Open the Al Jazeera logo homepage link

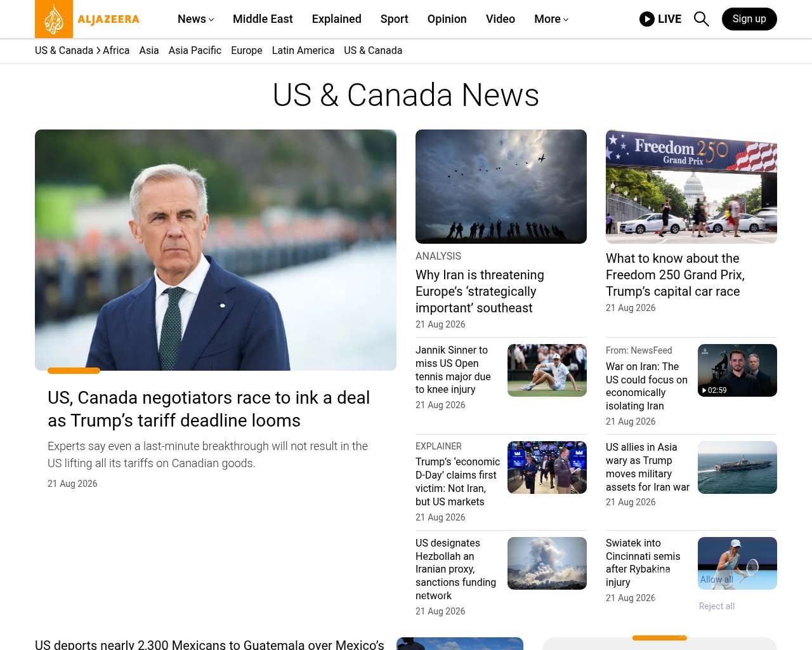[x=88, y=19]
